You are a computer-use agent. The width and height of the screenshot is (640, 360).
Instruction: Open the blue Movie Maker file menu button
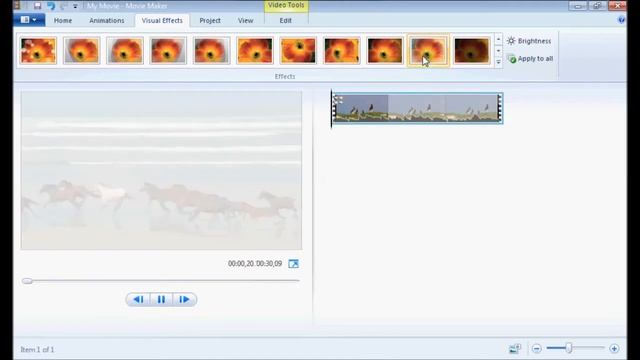tap(29, 20)
